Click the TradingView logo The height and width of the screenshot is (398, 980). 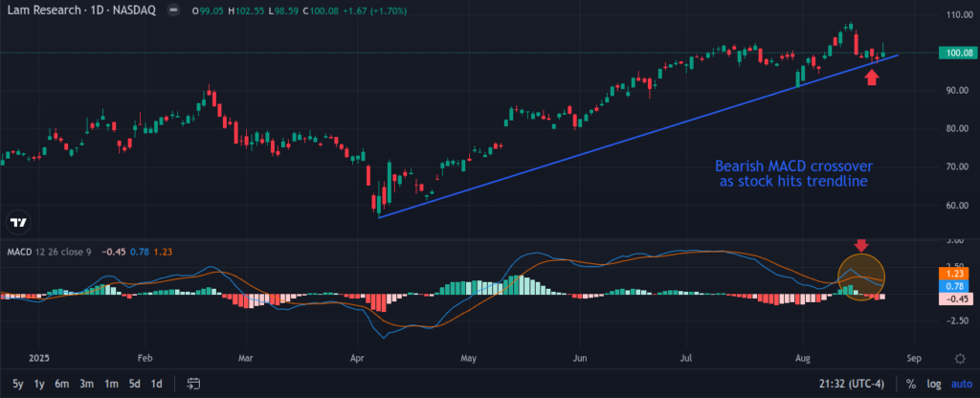[x=17, y=223]
